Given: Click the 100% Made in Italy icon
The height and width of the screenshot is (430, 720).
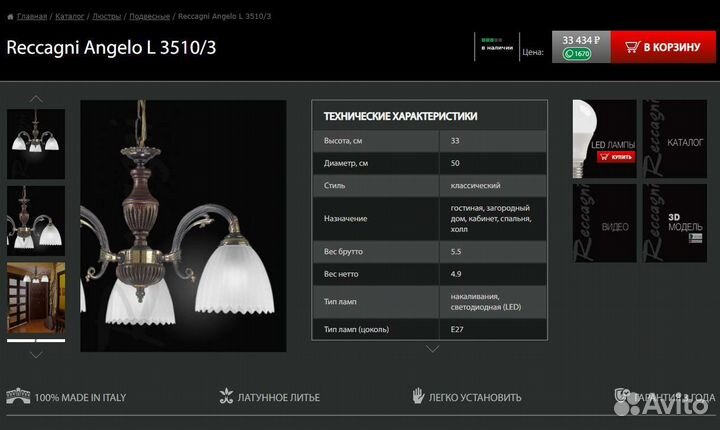Looking at the screenshot, I should point(17,397).
